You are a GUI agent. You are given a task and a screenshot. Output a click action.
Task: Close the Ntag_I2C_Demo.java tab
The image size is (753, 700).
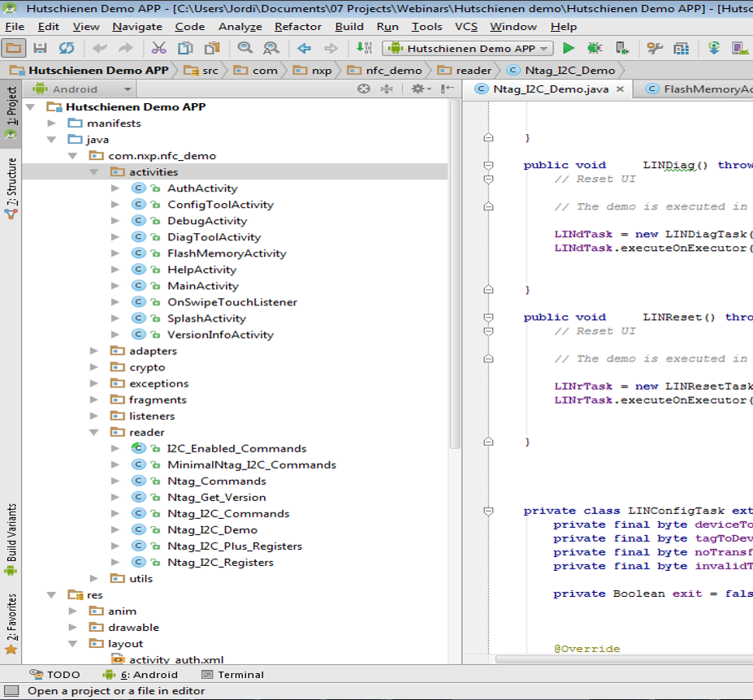(x=620, y=89)
